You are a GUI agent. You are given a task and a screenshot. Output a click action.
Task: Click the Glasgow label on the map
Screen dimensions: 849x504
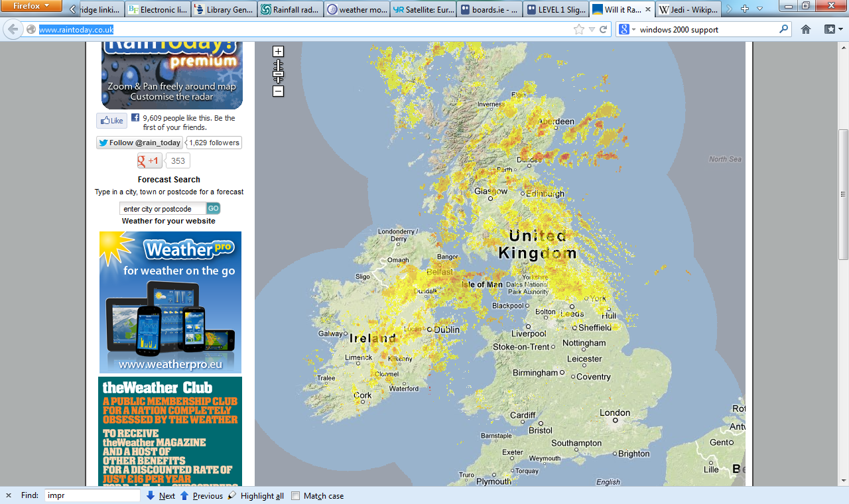(491, 191)
